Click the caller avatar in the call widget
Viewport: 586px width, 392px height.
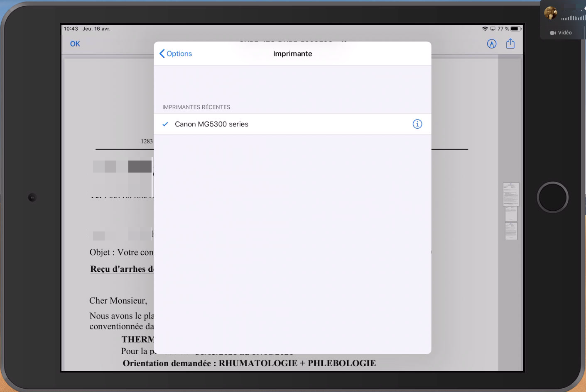click(551, 13)
